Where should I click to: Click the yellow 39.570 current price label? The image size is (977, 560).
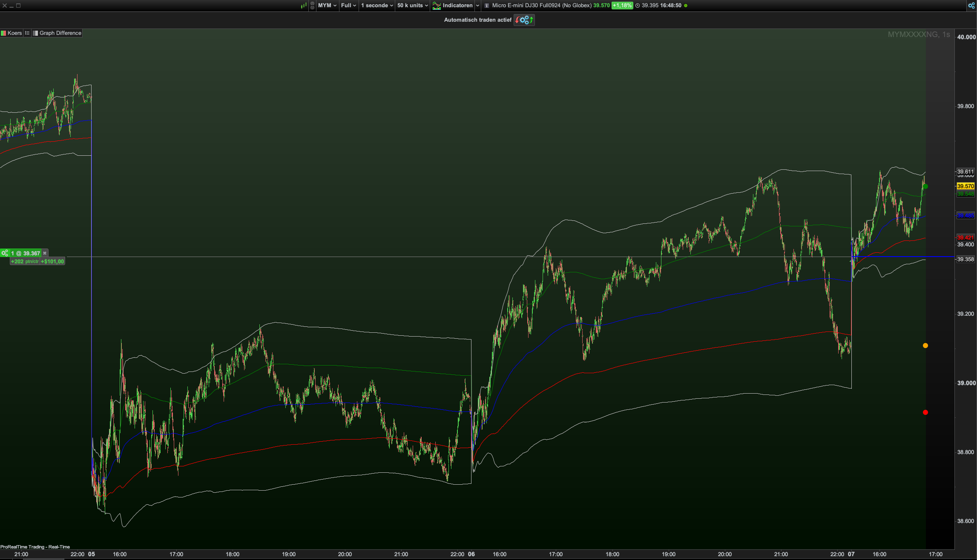tap(965, 186)
